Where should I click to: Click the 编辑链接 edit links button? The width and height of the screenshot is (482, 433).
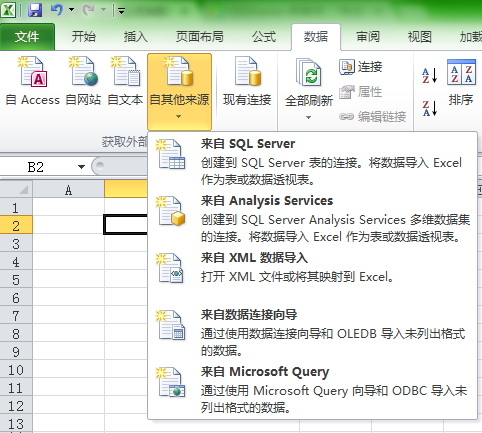tap(373, 117)
